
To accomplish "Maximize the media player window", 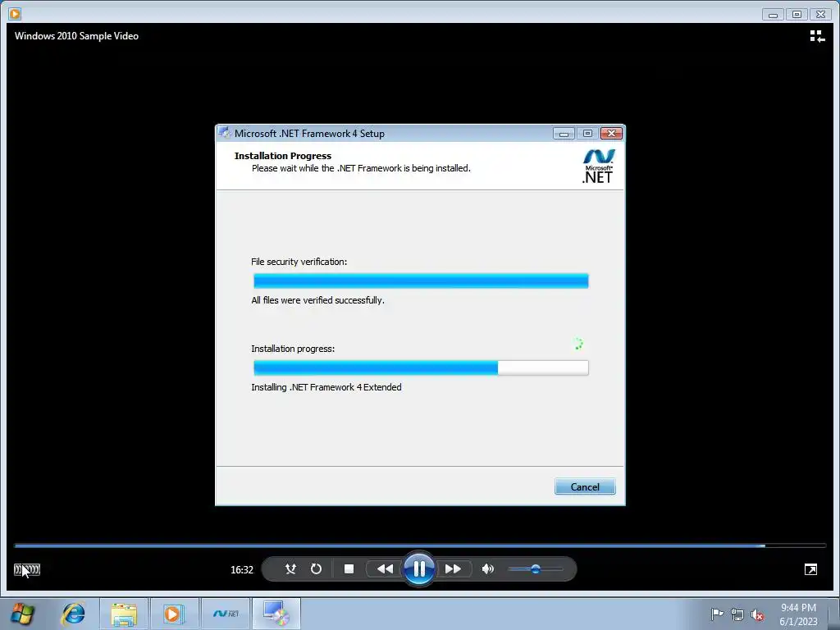I will pos(797,15).
